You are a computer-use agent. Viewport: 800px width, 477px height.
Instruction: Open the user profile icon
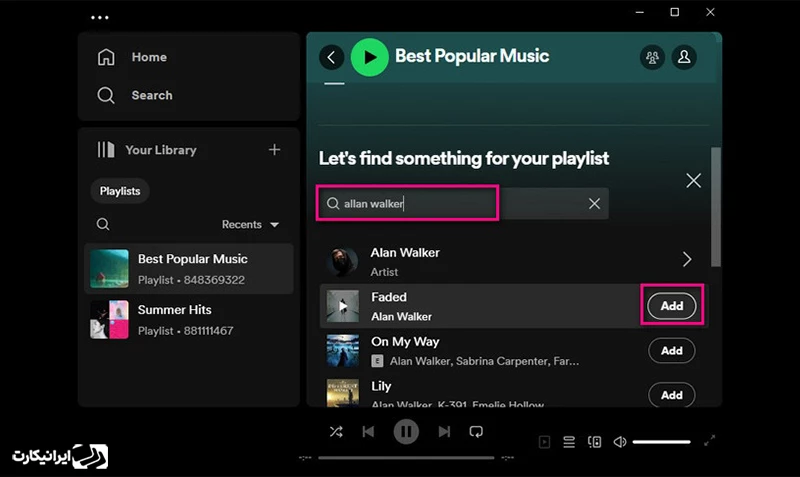click(684, 57)
